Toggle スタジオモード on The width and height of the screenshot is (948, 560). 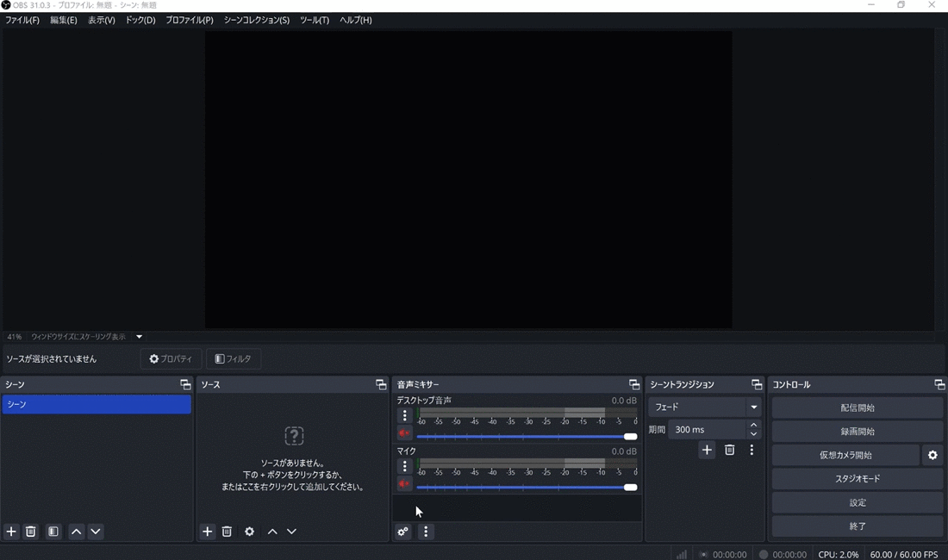[857, 479]
